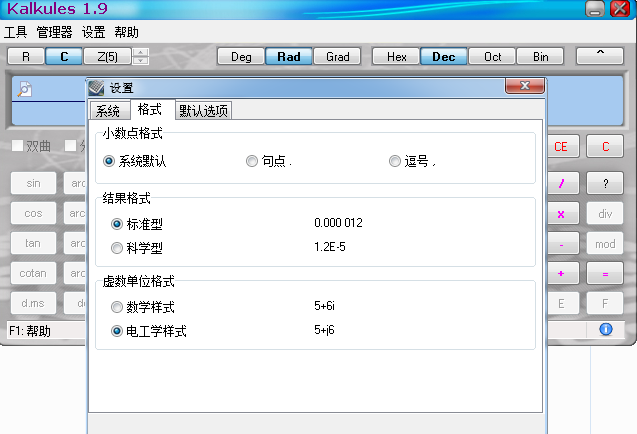Open the 管理器 menu
This screenshot has width=637, height=434.
(54, 32)
